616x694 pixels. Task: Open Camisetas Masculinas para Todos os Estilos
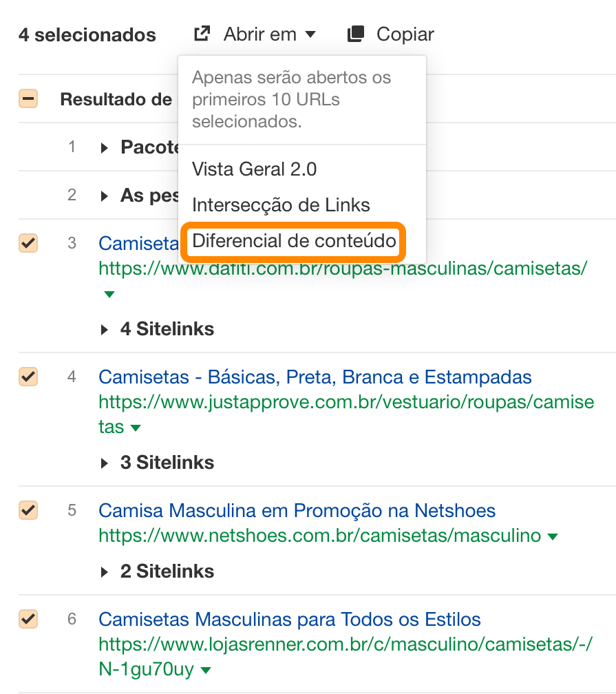pyautogui.click(x=289, y=620)
